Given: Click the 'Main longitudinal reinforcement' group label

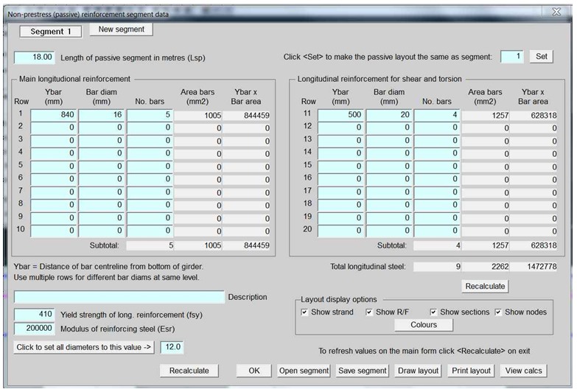Looking at the screenshot, I should click(74, 79).
